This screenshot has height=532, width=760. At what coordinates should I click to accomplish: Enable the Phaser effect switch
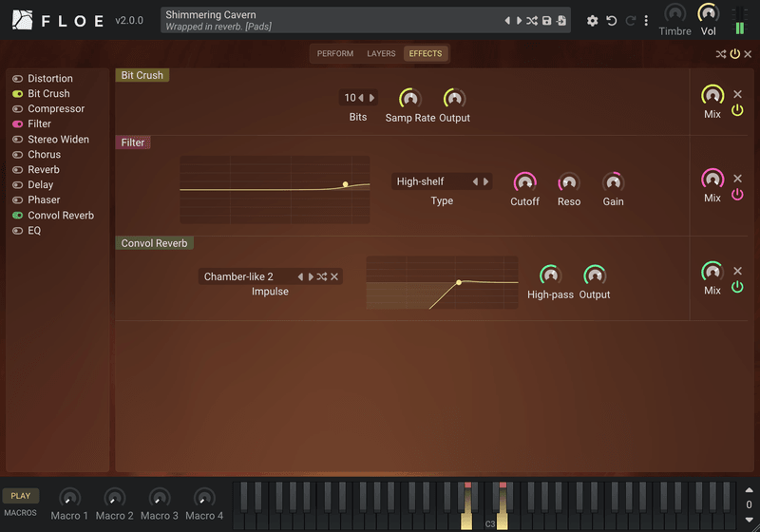tap(17, 200)
